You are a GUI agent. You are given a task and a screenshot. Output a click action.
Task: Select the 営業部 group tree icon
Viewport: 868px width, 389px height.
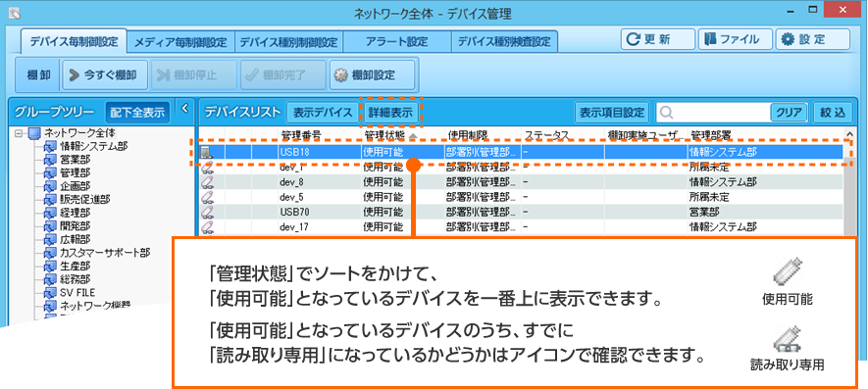click(50, 160)
